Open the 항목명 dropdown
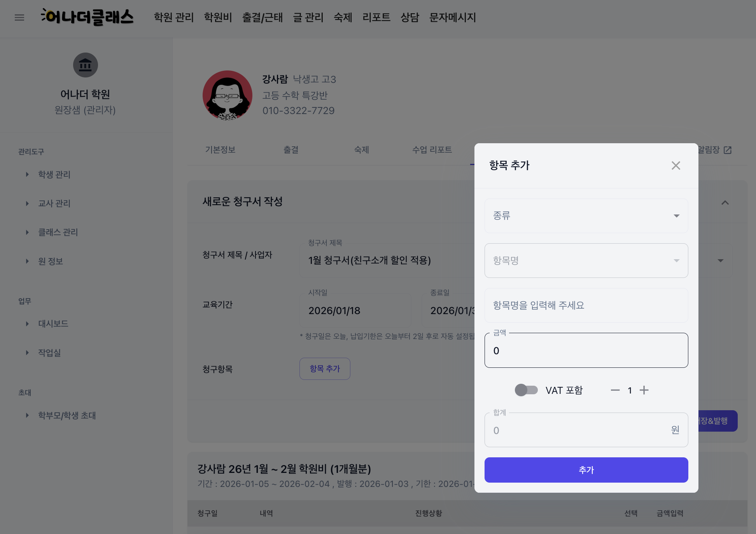 pos(586,260)
